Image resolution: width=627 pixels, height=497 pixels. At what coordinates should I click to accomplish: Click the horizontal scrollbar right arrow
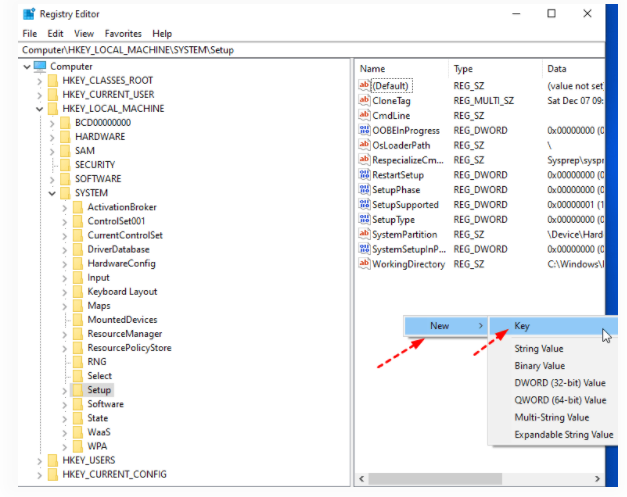pos(597,479)
